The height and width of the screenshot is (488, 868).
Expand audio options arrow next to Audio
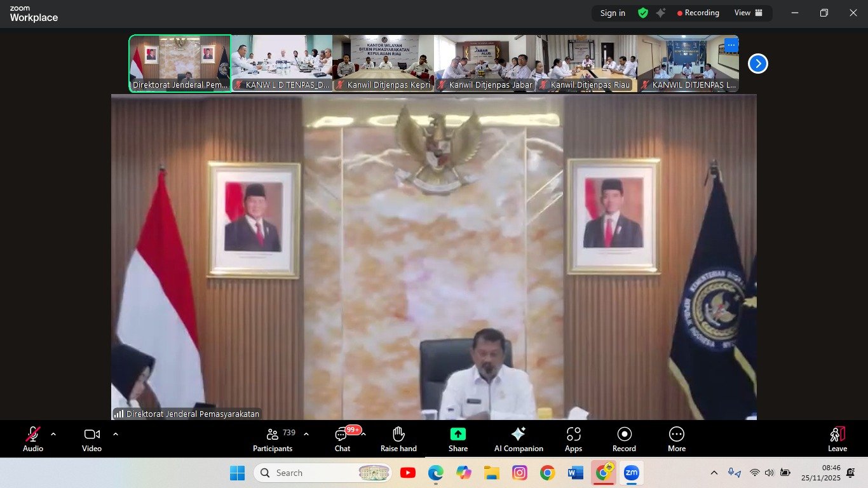pos(53,434)
